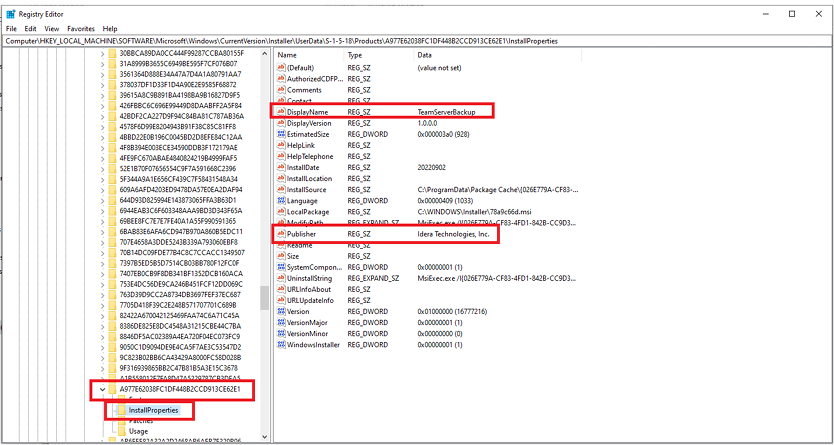Expand the 426FBBC6C696E99449D8DAABFF2A5F84 key
This screenshot has width=834, height=445.
102,105
